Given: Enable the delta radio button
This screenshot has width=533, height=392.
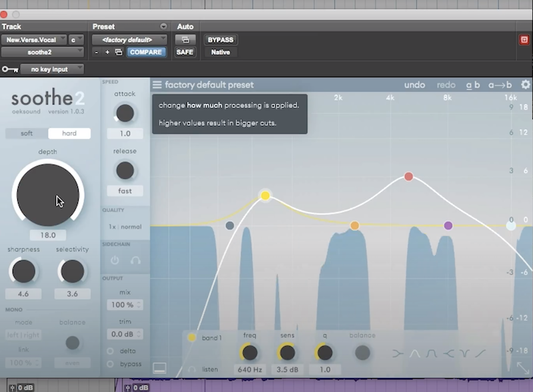Looking at the screenshot, I should click(111, 351).
